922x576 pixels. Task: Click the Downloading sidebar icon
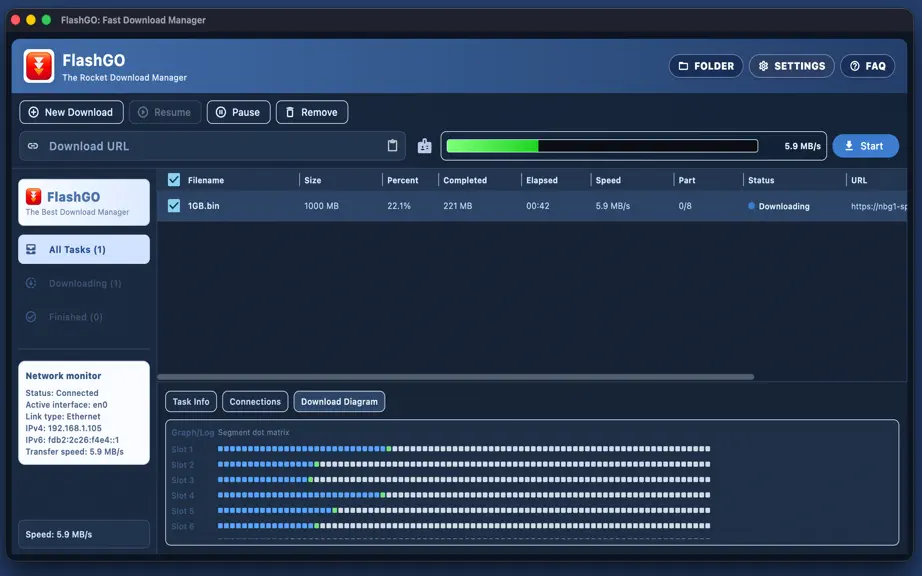click(x=31, y=283)
